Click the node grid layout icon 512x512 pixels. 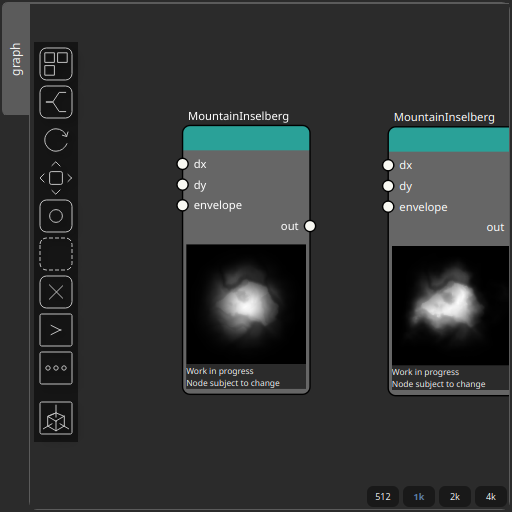point(56,64)
